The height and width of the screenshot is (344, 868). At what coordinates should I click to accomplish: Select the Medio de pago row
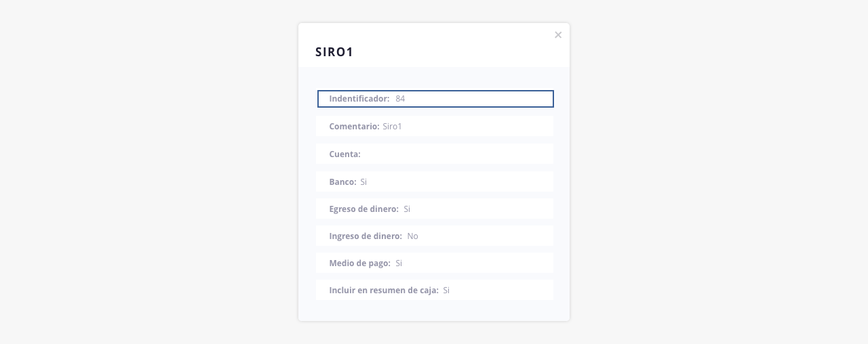(435, 263)
